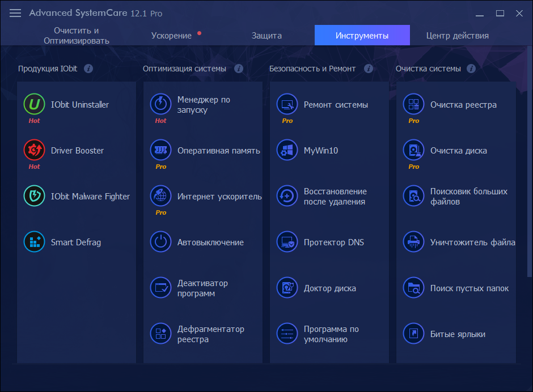Show info for Очистка системы section
Image resolution: width=533 pixels, height=392 pixels.
coord(471,69)
